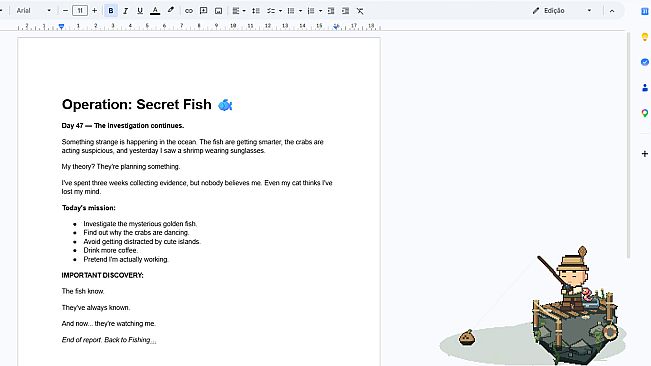Screen dimensions: 651x366
Task: Toggle bold formatting
Action: (x=111, y=11)
